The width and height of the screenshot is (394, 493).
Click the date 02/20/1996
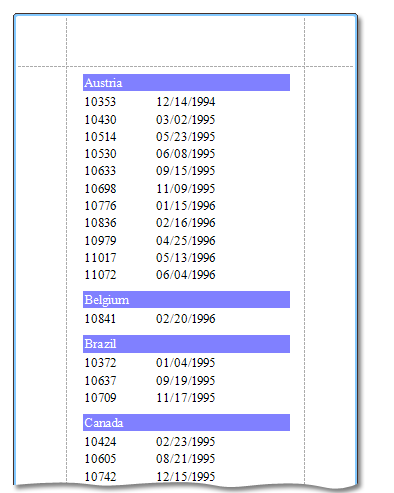[x=186, y=319]
